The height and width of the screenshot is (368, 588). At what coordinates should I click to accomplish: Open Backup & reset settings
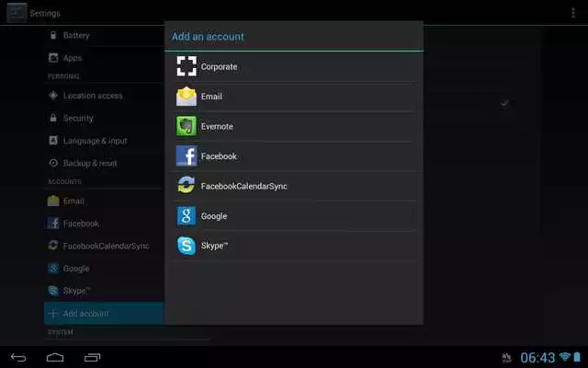(89, 163)
